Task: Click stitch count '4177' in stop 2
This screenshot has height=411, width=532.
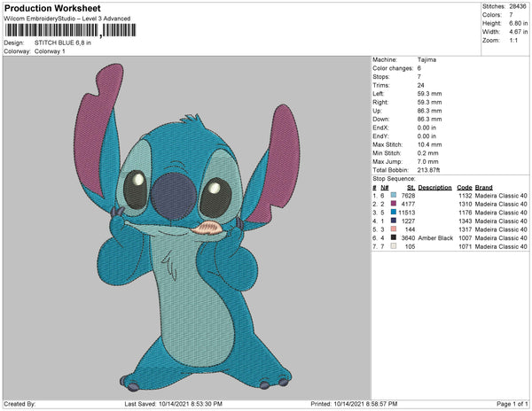Action: click(x=408, y=204)
